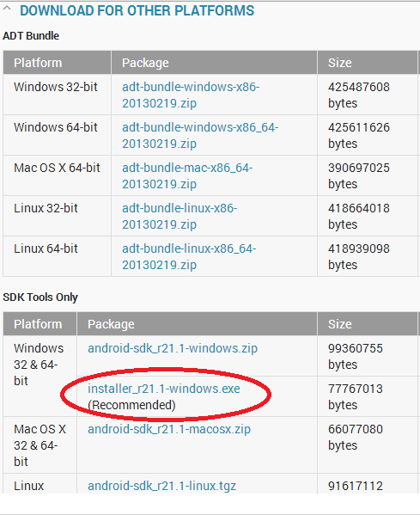This screenshot has height=515, width=420.
Task: Select the Linux 64-bit platform cell
Action: [57, 256]
